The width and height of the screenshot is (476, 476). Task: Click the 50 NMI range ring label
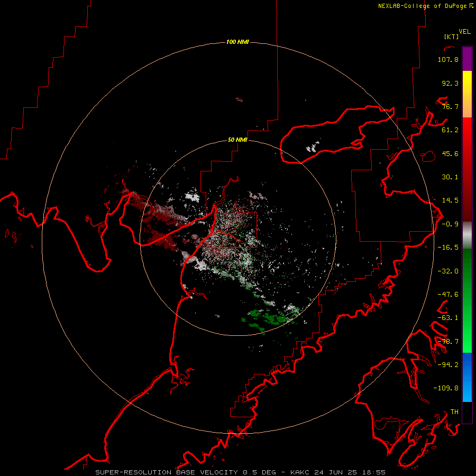237,140
